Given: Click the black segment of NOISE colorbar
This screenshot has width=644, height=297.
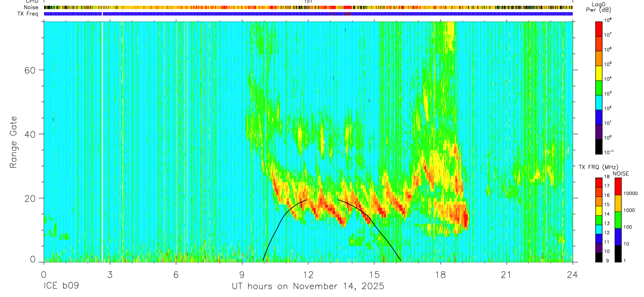Looking at the screenshot, I should pos(618,254).
